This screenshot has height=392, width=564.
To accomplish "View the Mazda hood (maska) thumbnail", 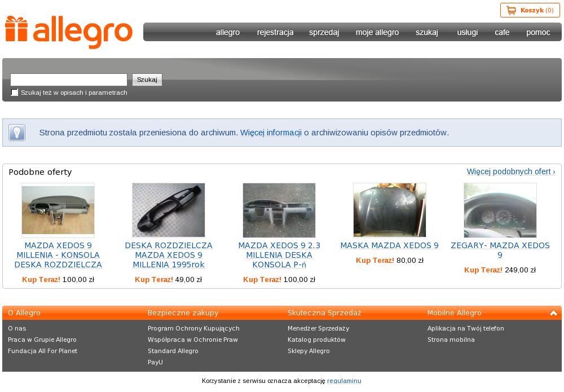I will click(x=390, y=210).
